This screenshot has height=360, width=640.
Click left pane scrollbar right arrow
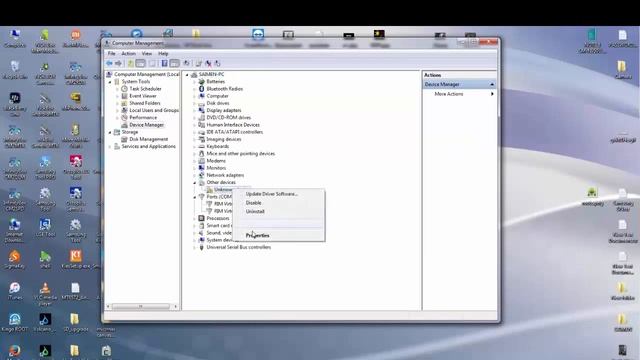[176, 306]
